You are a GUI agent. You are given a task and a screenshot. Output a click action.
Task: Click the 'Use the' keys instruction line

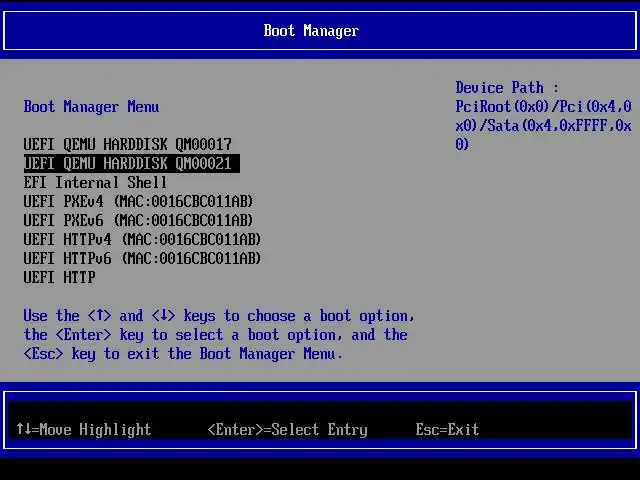219,316
